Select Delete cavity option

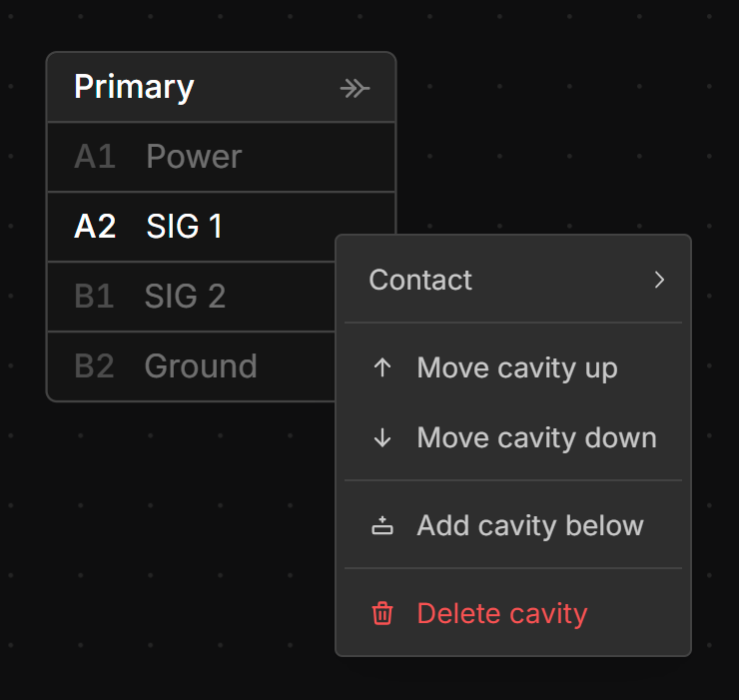pyautogui.click(x=501, y=613)
